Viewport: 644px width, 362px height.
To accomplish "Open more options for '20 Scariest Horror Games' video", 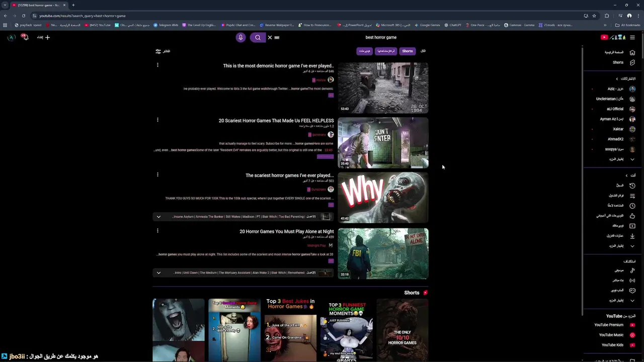I will coord(157,120).
